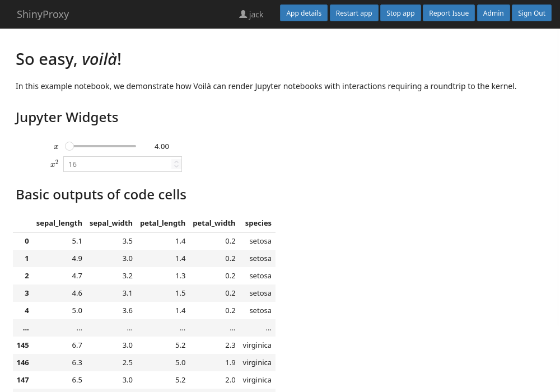Click petal_length value 1.5
The image size is (560, 392).
pos(180,293)
